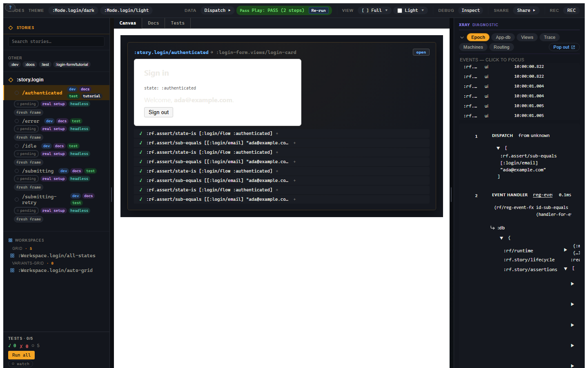Switch to the Tests tab

coord(178,23)
